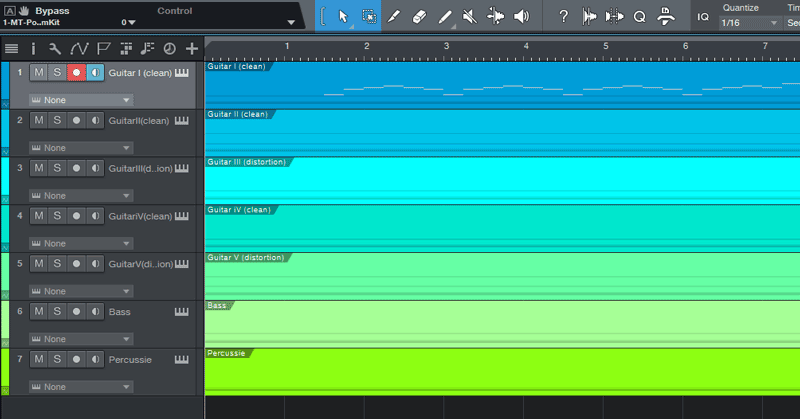The image size is (800, 419).
Task: Open the track list icon
Action: (11, 48)
